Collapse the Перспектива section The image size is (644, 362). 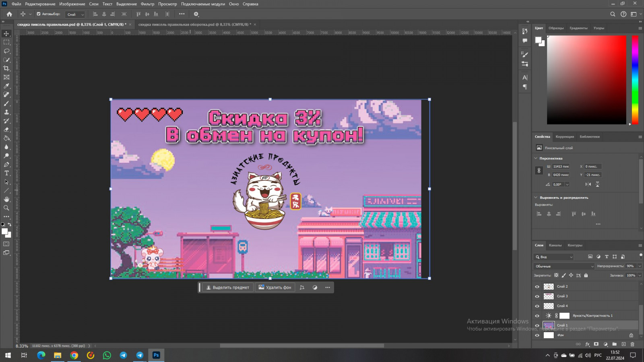point(536,158)
